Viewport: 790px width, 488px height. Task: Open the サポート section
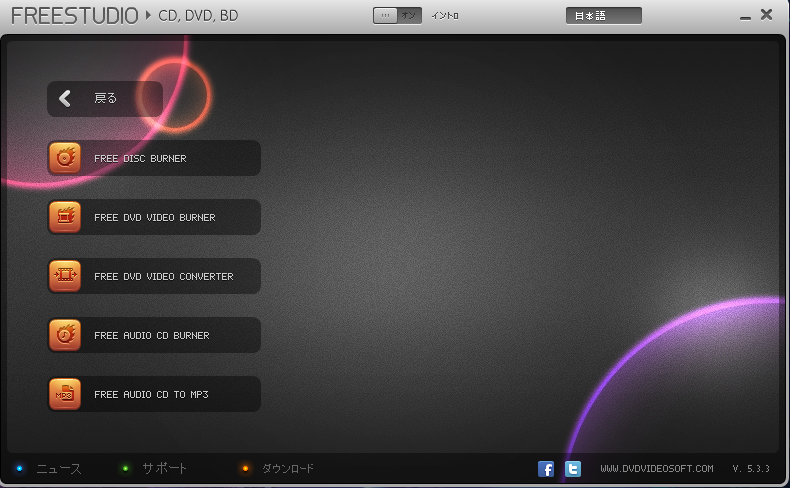click(164, 469)
